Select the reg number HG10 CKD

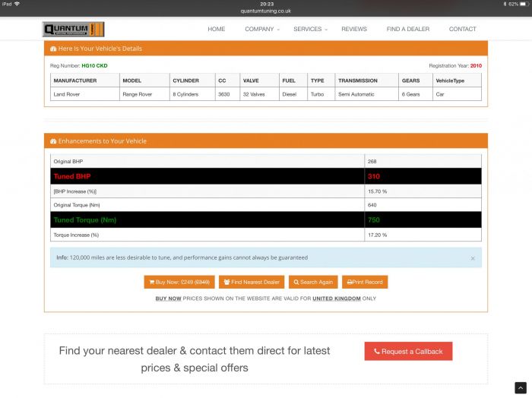94,66
